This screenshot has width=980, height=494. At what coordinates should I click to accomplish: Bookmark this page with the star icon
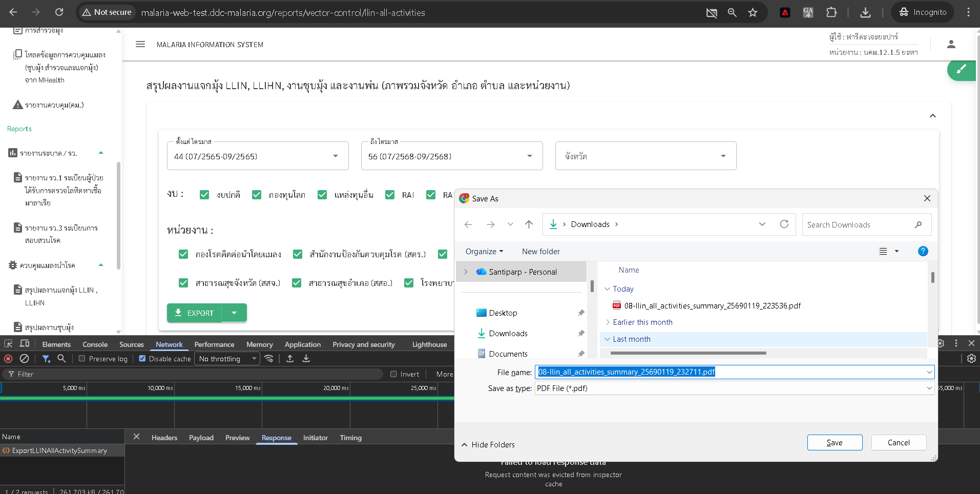tap(753, 12)
